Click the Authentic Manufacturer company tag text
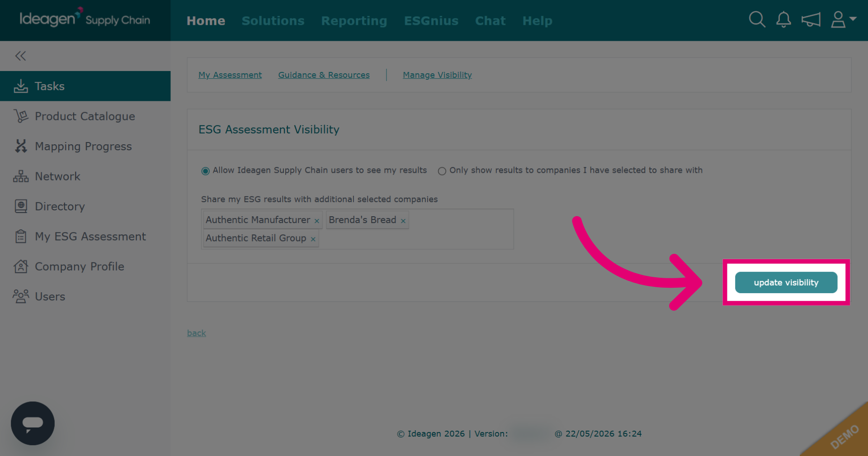This screenshot has height=456, width=868. [x=258, y=220]
